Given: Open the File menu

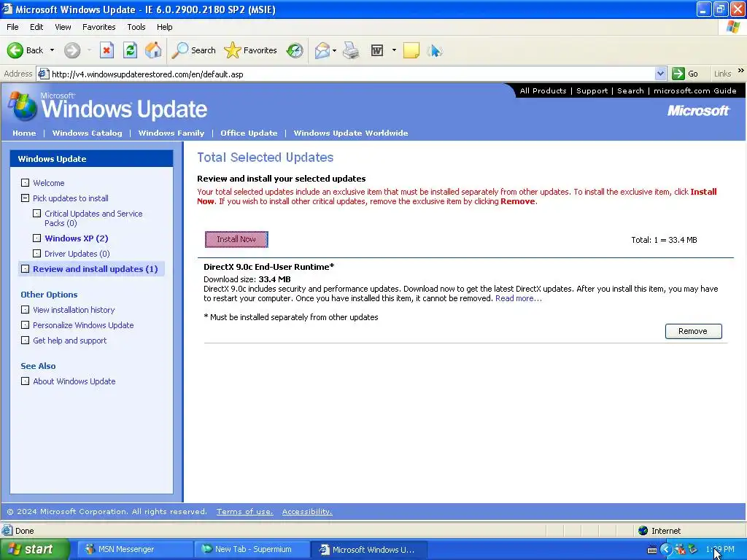Looking at the screenshot, I should pos(12,27).
